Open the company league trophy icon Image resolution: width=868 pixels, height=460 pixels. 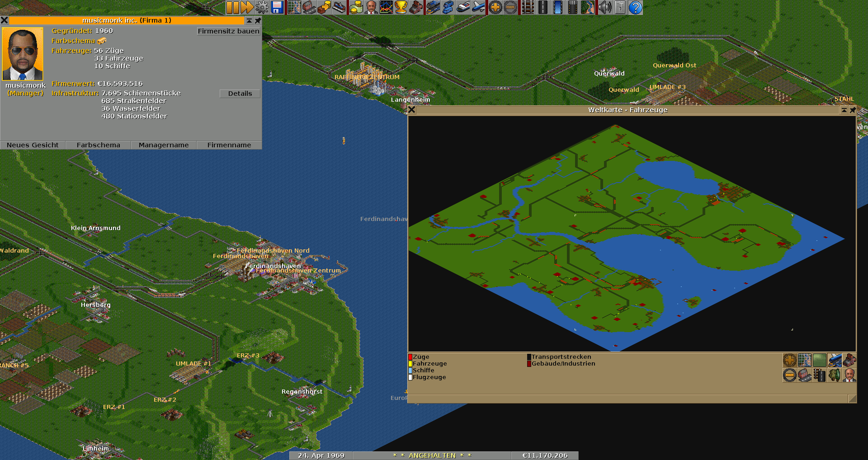(401, 7)
